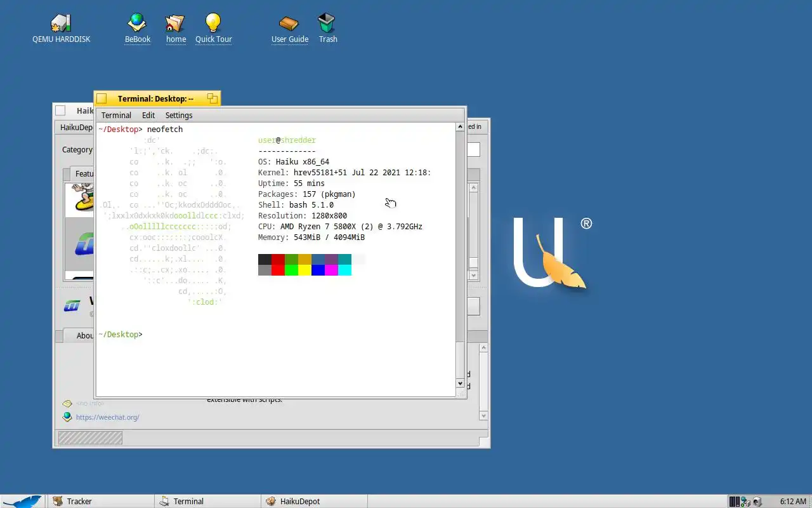Click the Kernel hrev55181+51 line
Viewport: 812px width, 508px height.
pos(344,173)
